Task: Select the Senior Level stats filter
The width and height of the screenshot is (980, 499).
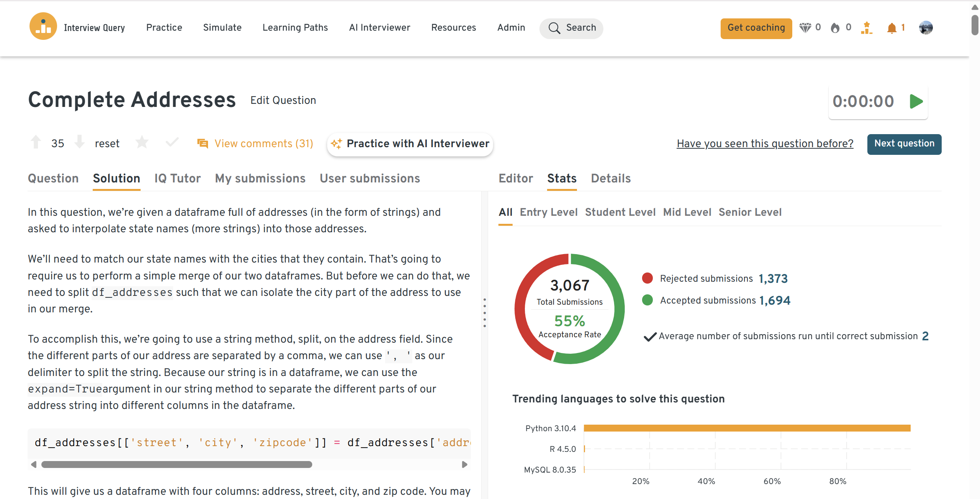Action: point(750,212)
